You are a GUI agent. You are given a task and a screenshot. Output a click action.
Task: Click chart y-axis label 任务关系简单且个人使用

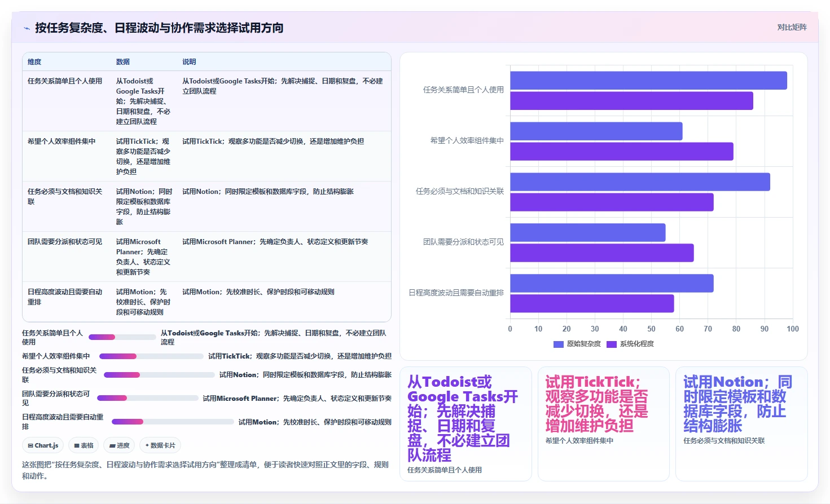[x=463, y=90]
